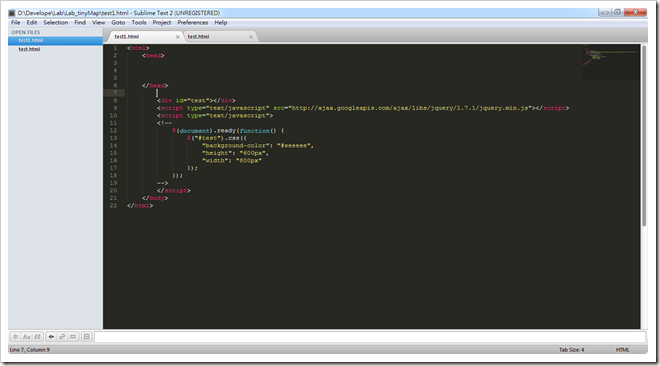Open the Preferences menu
This screenshot has height=366, width=660.
point(193,23)
